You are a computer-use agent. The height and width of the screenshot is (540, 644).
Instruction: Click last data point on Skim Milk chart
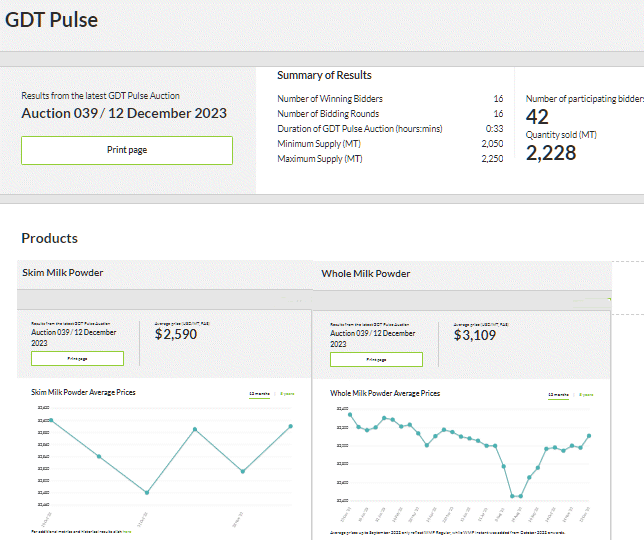pyautogui.click(x=291, y=426)
